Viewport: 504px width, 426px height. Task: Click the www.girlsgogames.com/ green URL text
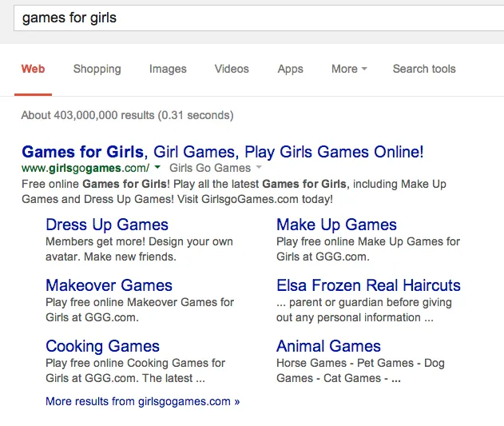click(x=85, y=168)
